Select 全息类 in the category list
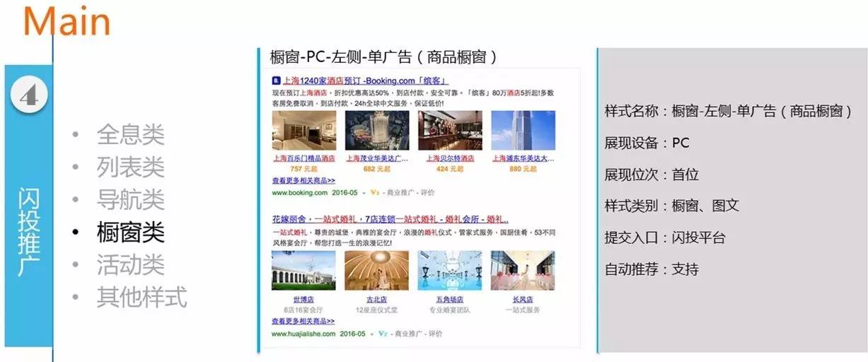This screenshot has width=868, height=362. point(130,134)
